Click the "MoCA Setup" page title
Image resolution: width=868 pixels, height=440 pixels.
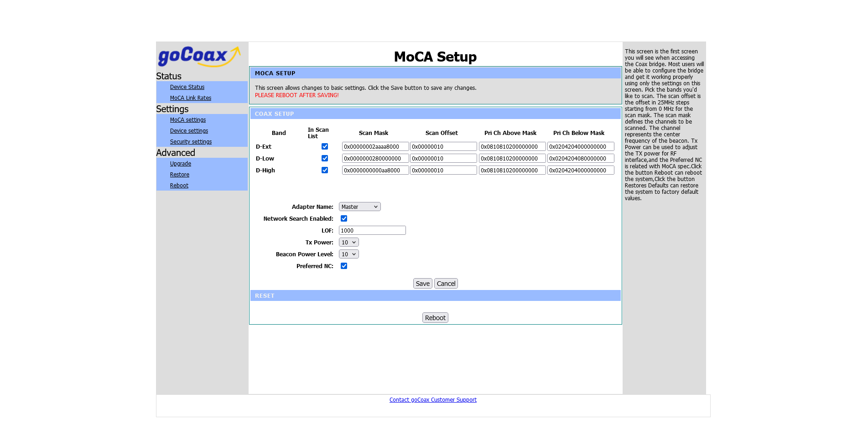[x=435, y=57]
